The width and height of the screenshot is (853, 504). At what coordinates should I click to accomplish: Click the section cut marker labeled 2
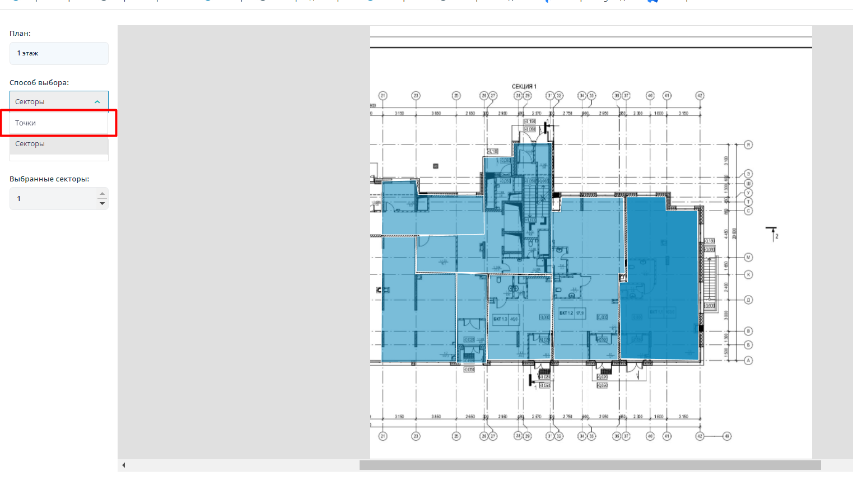tap(772, 233)
